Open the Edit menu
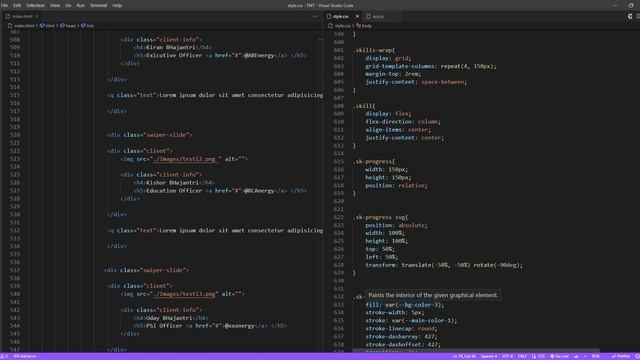Screen dimensions: 640x360 (x=17, y=5)
